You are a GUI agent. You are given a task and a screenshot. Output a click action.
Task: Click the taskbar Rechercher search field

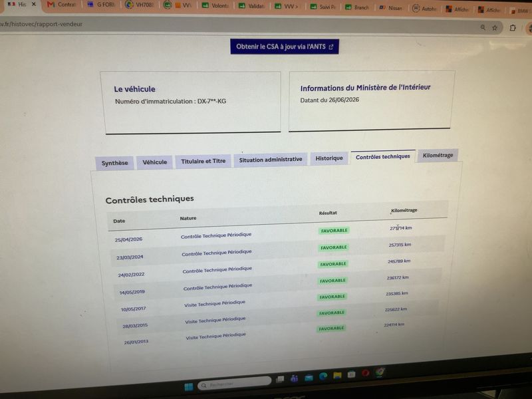[x=235, y=384]
